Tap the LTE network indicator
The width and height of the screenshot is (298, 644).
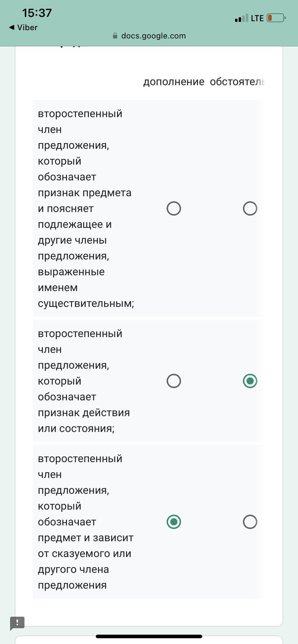click(x=257, y=18)
